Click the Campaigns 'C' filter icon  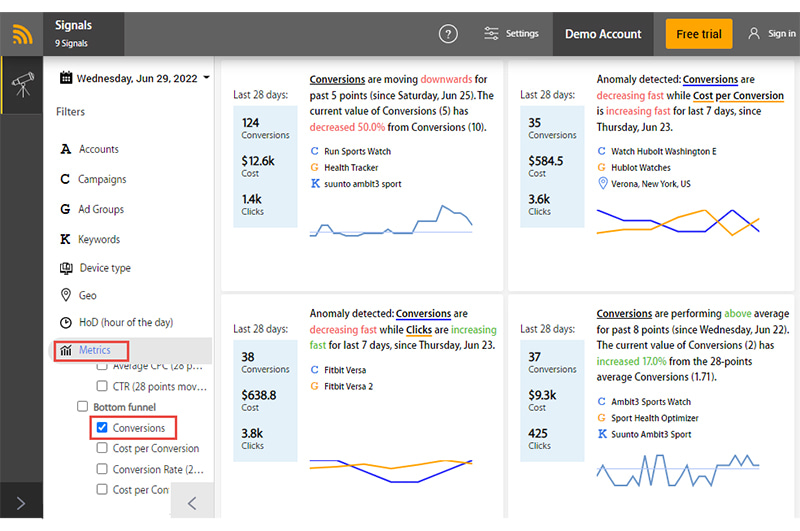coord(65,179)
